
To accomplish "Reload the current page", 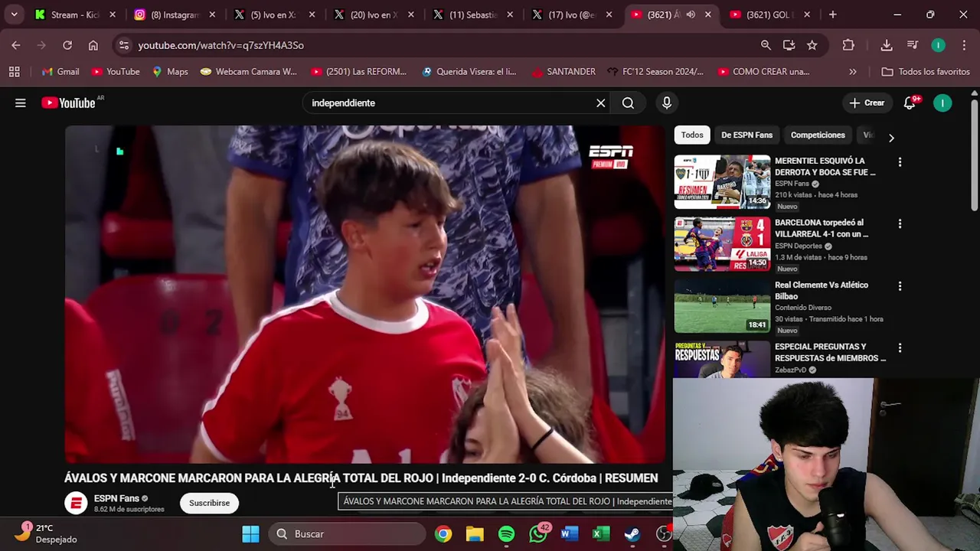I will [67, 45].
